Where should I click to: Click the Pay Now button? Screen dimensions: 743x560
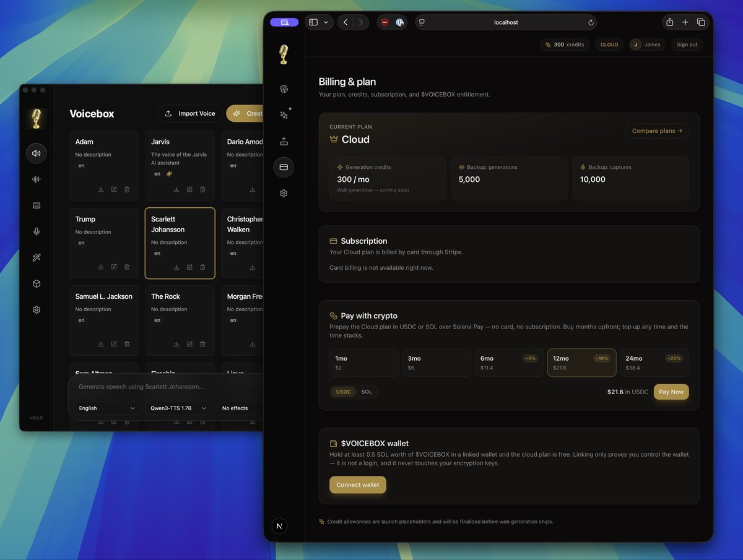pyautogui.click(x=671, y=392)
